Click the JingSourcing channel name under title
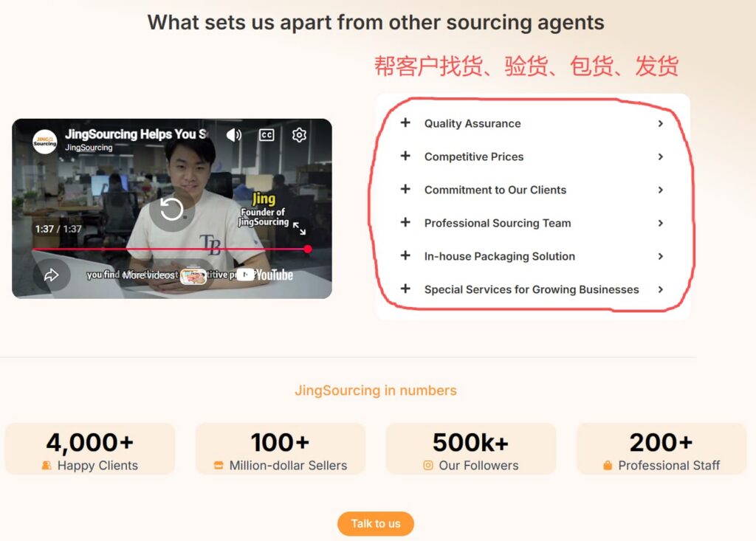Screen dimensions: 756x541 coord(89,148)
